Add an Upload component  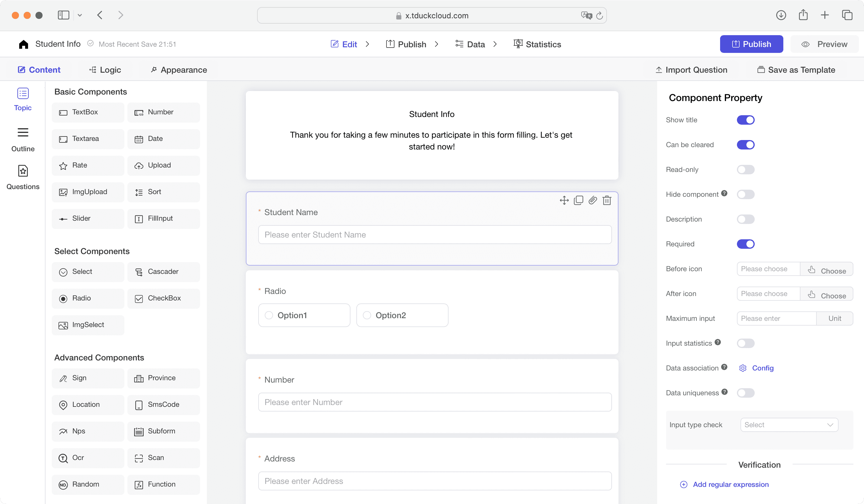click(163, 166)
